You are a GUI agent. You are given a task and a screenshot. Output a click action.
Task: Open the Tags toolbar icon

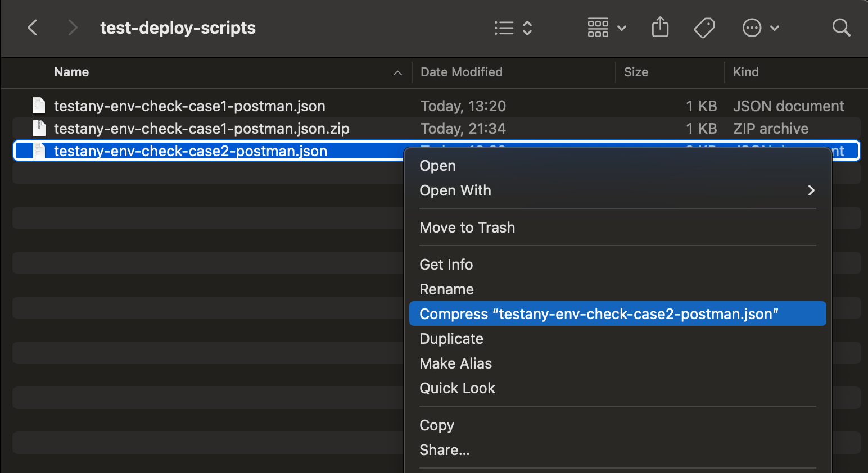(704, 28)
